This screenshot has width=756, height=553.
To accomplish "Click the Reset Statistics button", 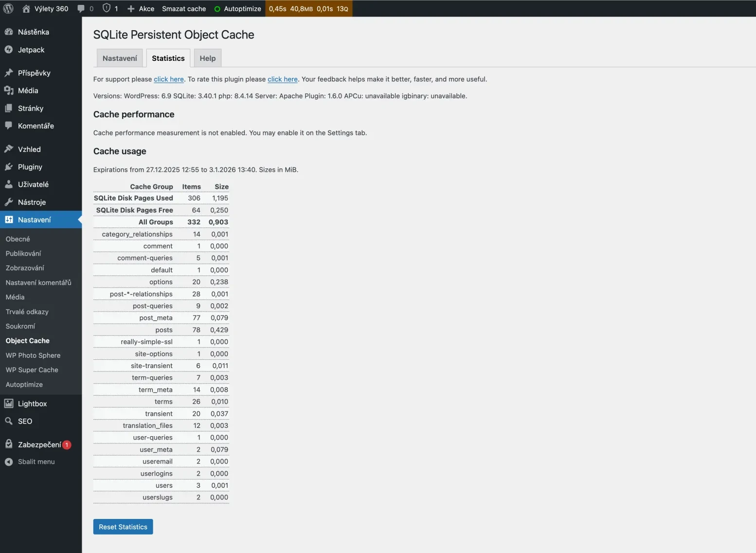I will coord(123,527).
